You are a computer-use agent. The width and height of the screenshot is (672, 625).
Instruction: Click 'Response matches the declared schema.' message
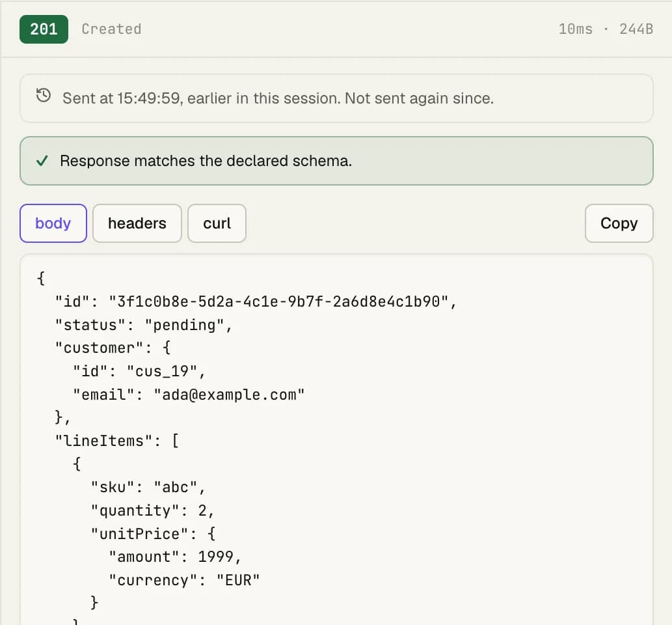[206, 161]
